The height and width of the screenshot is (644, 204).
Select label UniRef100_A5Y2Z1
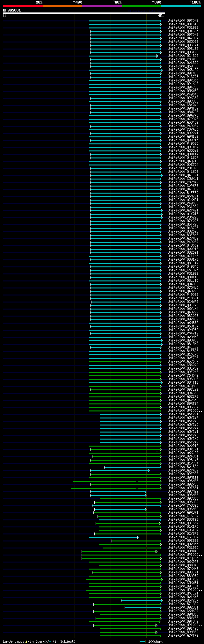coord(183,414)
